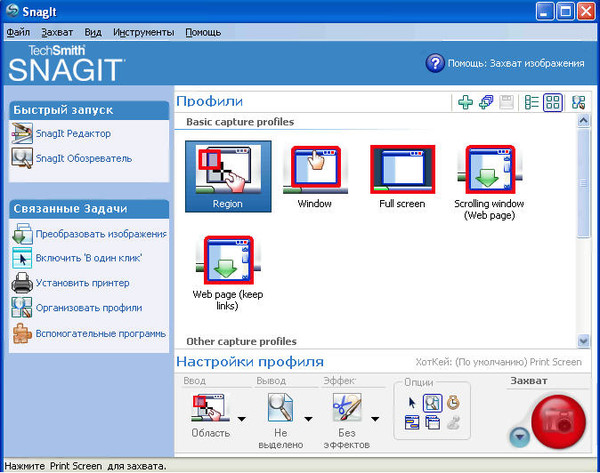Open the Вид menu
Viewport: 600px width, 473px height.
[x=93, y=33]
